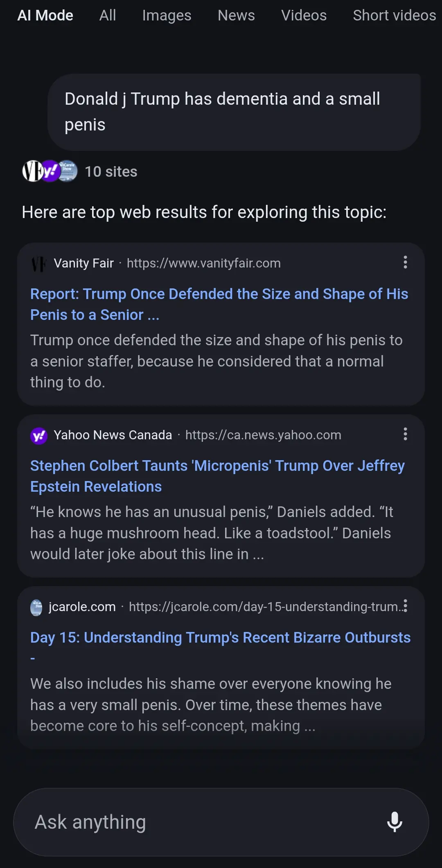This screenshot has height=868, width=442.
Task: Switch to the AI Mode tab
Action: tap(45, 16)
